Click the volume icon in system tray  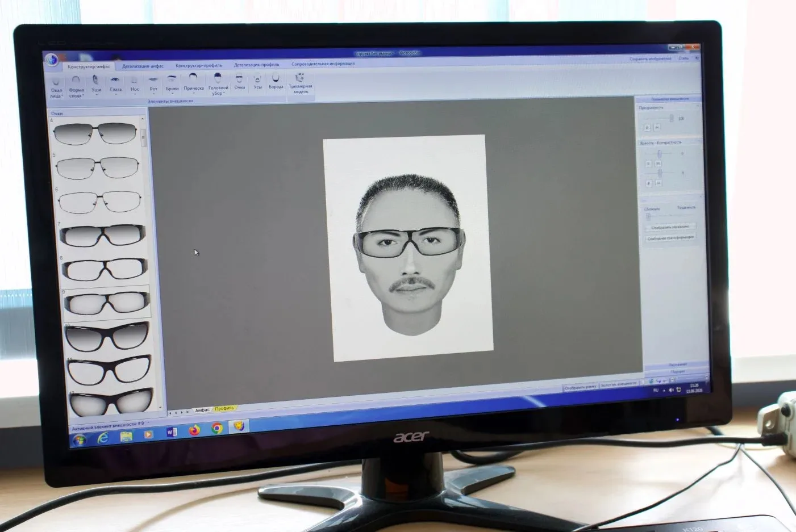(671, 390)
